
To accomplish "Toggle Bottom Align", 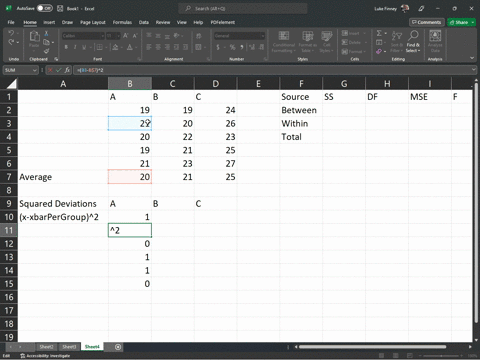I will pos(167,36).
